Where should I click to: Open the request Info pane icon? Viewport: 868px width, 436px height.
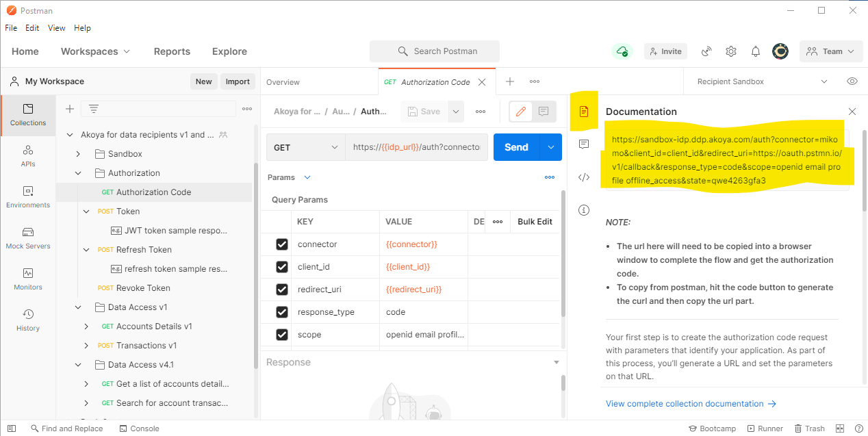pos(584,210)
